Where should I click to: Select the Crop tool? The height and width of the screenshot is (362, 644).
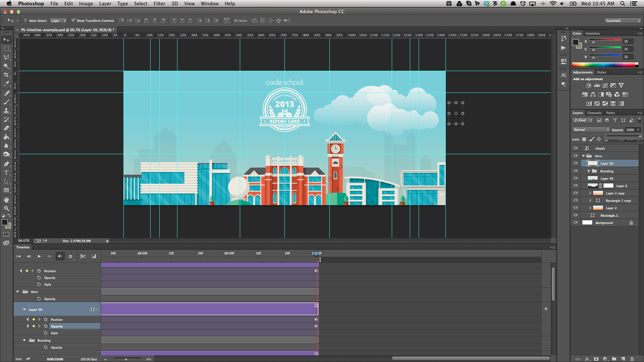6,75
